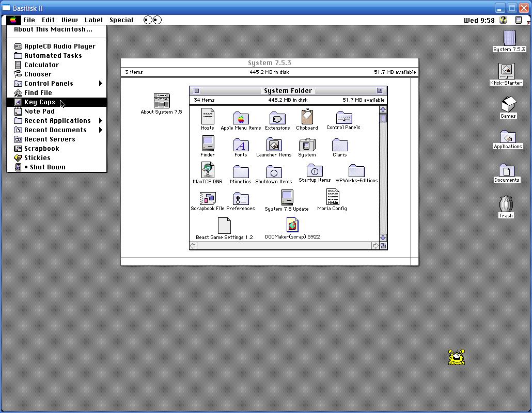Expand the Control Panels submenu arrow
The height and width of the screenshot is (413, 532).
click(100, 84)
